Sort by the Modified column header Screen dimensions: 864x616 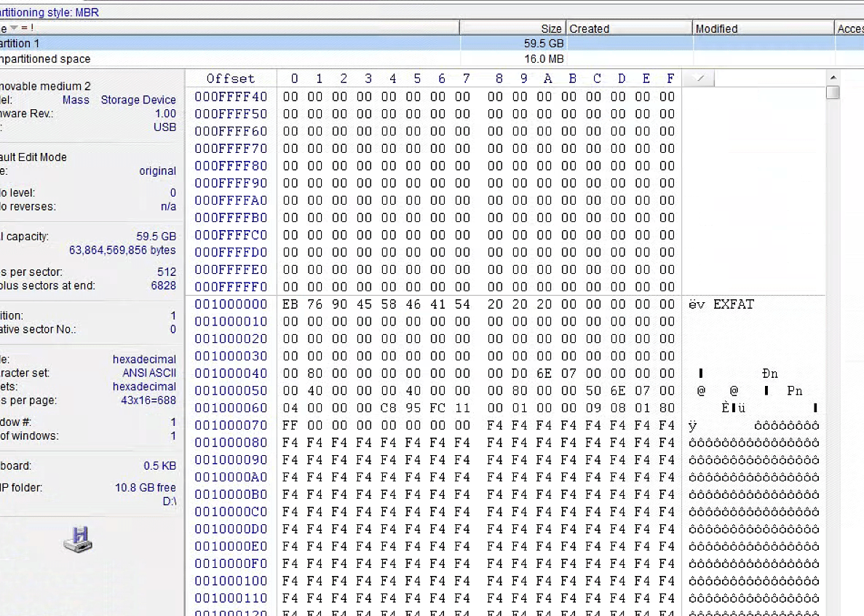point(763,28)
